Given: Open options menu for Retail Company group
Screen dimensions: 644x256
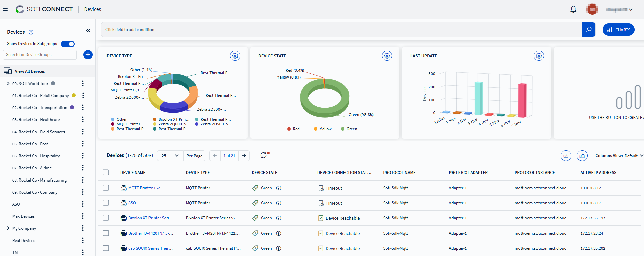Looking at the screenshot, I should (x=83, y=95).
